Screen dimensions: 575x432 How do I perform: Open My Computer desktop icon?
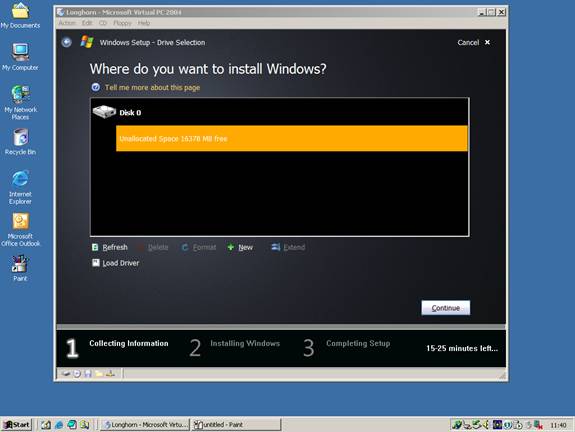pos(20,57)
